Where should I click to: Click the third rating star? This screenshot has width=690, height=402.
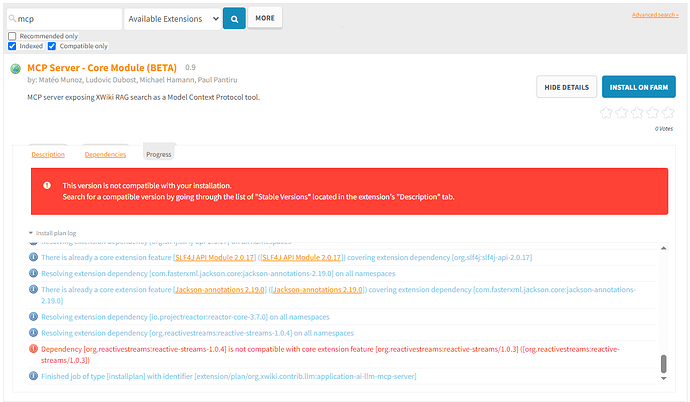click(637, 113)
